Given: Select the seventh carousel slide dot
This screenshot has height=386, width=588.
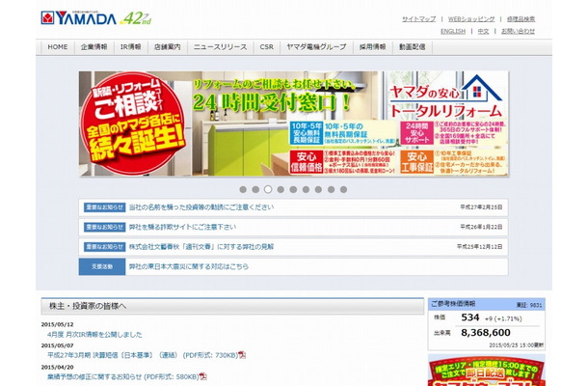Looking at the screenshot, I should tap(318, 189).
